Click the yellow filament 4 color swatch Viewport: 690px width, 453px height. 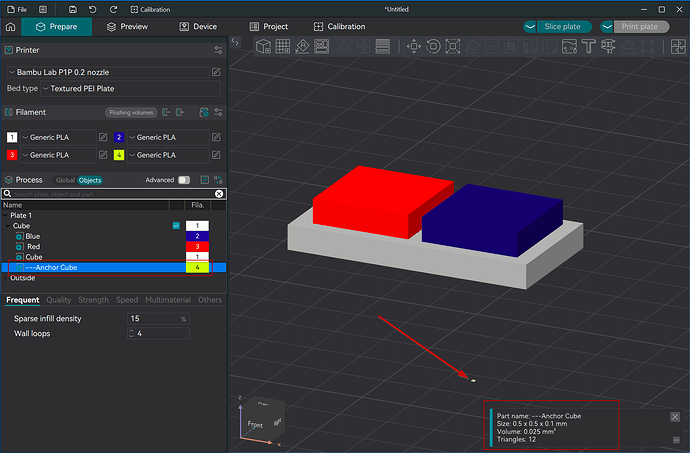pyautogui.click(x=119, y=155)
